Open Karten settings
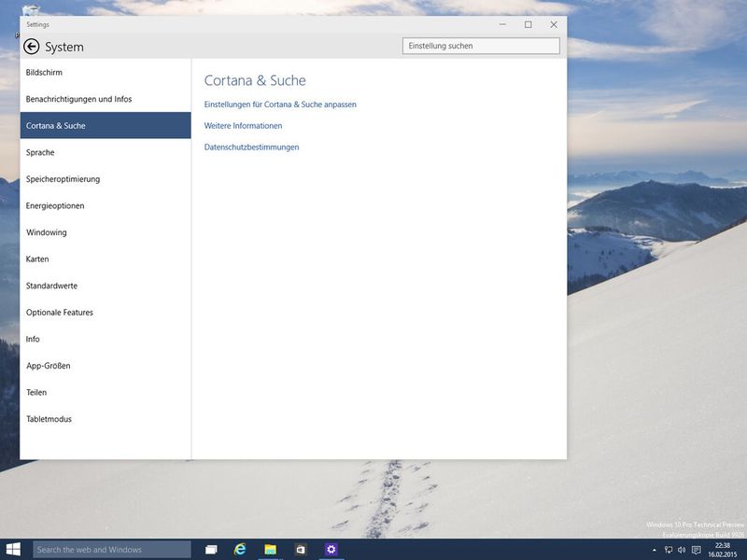Viewport: 747px width, 560px height. pyautogui.click(x=106, y=259)
